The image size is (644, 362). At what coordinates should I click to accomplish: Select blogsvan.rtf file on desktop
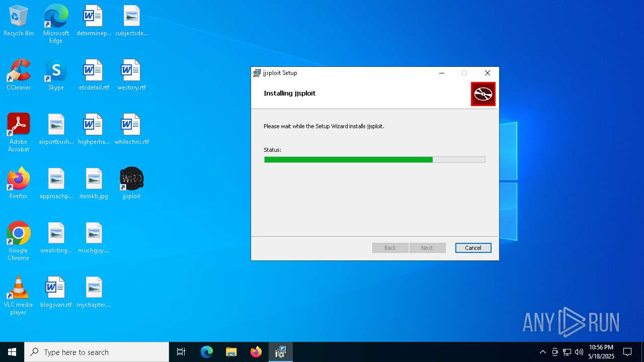pos(56,293)
